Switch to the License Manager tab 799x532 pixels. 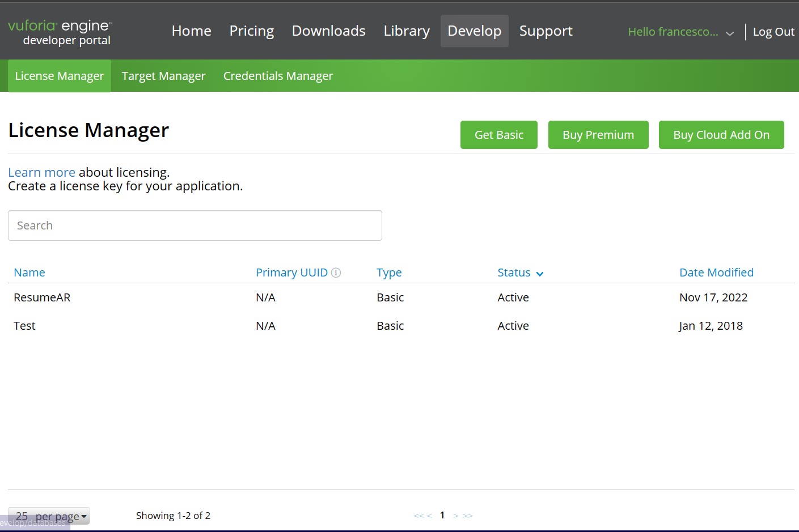coord(60,76)
